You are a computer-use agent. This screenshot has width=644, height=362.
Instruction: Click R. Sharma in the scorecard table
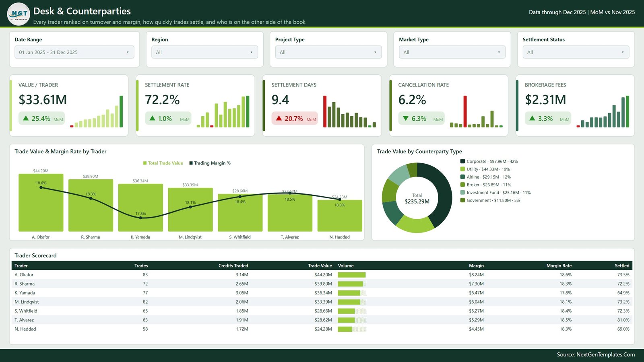25,284
